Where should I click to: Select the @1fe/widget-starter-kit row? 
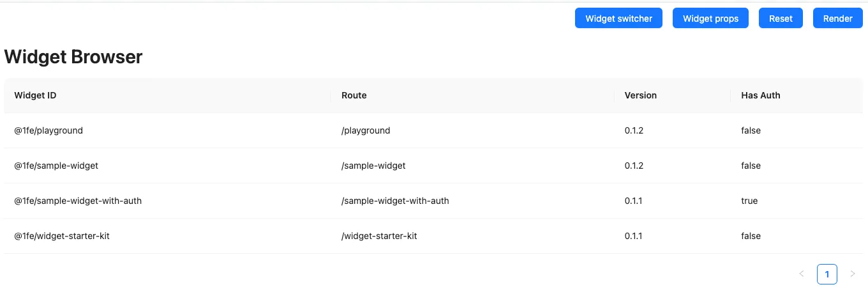coord(433,236)
